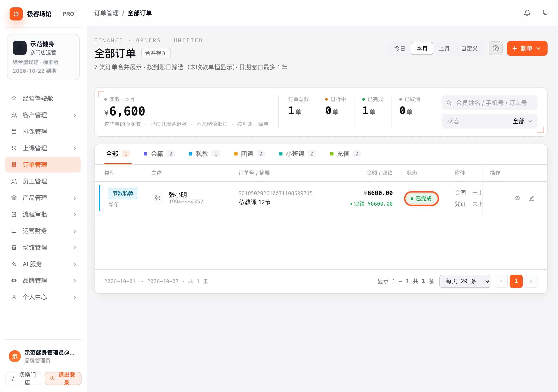The width and height of the screenshot is (558, 392).
Task: Select the 自定义 date range
Action: click(x=469, y=48)
